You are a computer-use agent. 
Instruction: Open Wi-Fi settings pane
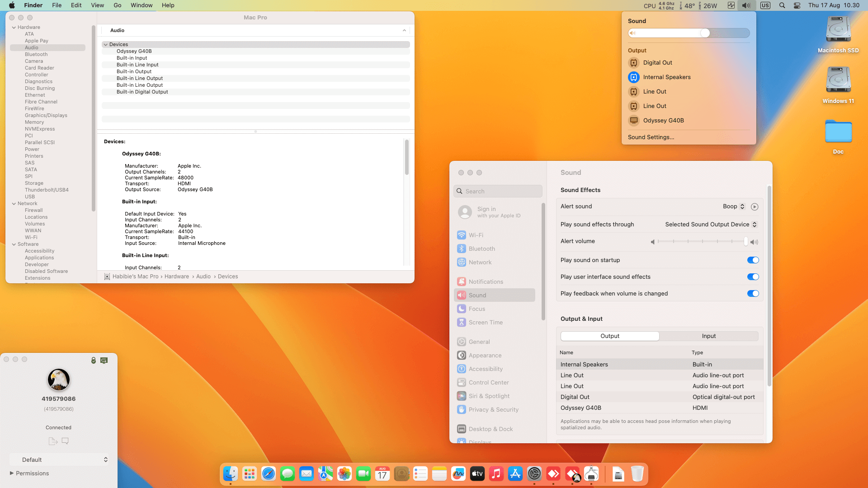[495, 235]
